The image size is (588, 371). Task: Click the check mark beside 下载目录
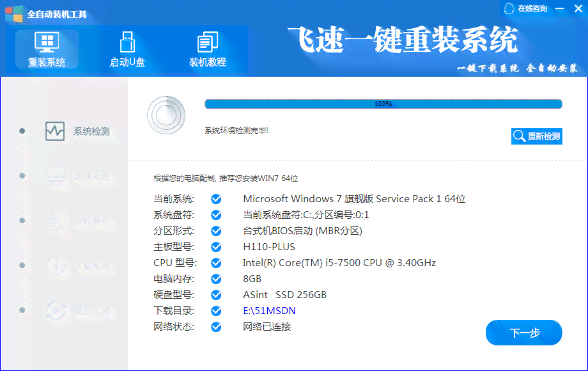(x=216, y=311)
